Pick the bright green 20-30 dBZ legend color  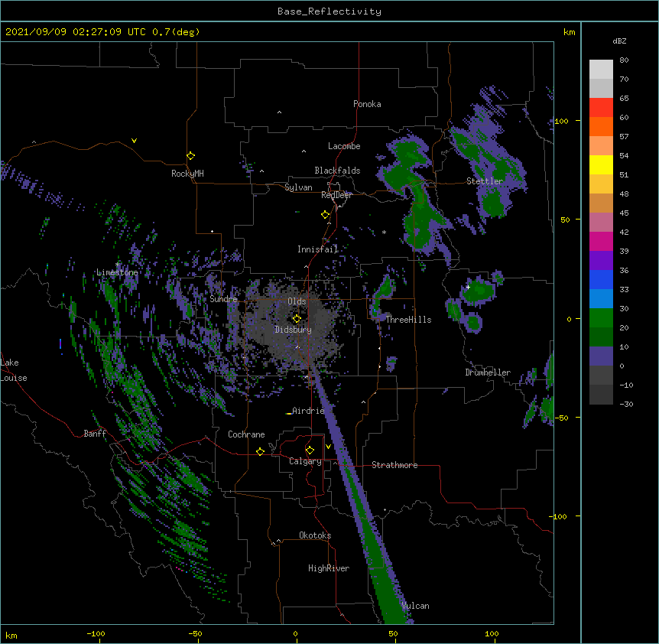(x=601, y=318)
